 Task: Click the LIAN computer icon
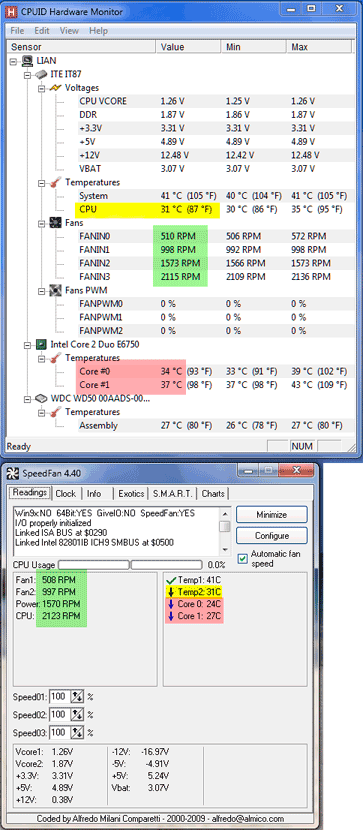click(28, 61)
